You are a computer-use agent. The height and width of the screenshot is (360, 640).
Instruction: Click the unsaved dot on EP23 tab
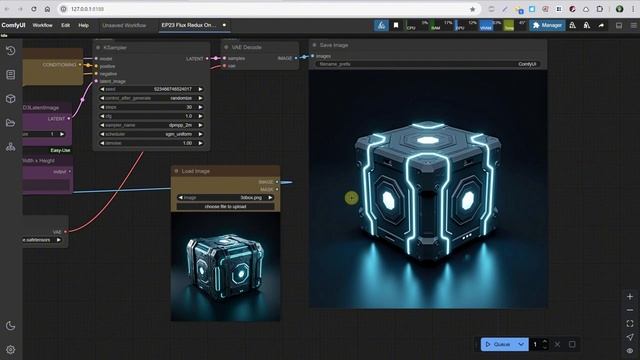(224, 25)
